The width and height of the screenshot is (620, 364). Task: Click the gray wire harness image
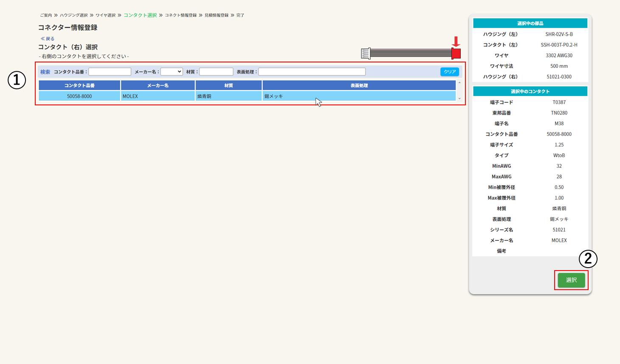coord(410,53)
